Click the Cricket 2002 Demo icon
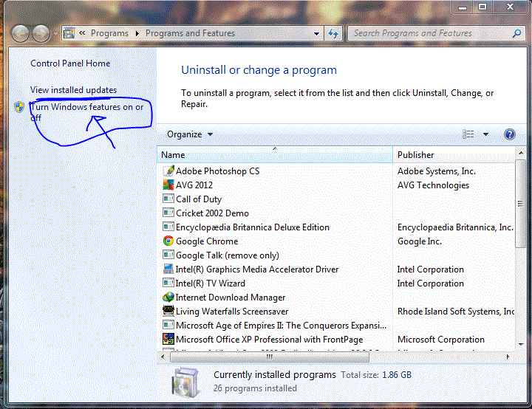The image size is (532, 409). click(168, 213)
